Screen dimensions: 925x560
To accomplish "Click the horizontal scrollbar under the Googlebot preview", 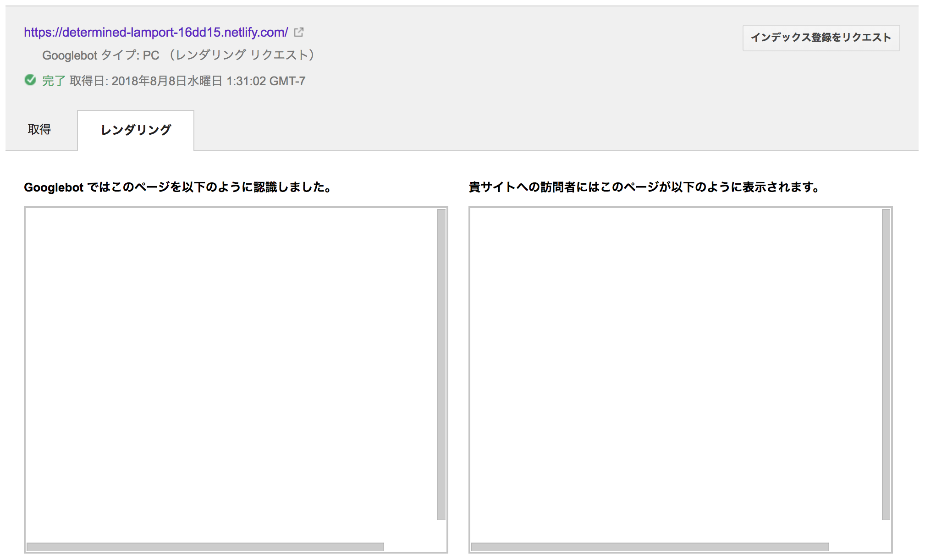I will tap(204, 545).
